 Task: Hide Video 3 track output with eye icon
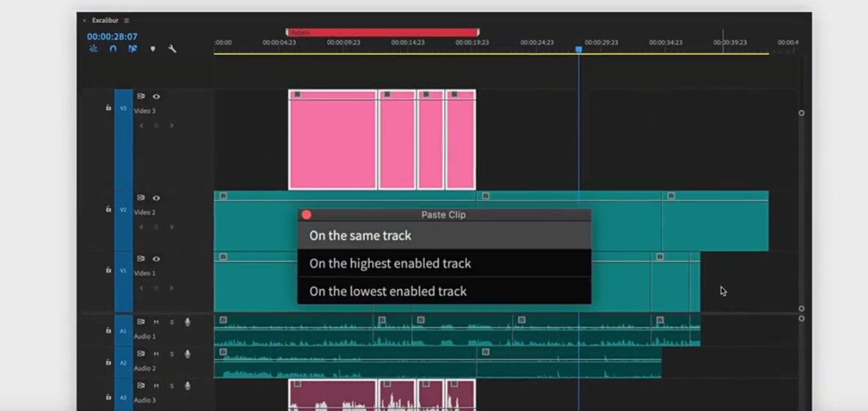pyautogui.click(x=156, y=97)
